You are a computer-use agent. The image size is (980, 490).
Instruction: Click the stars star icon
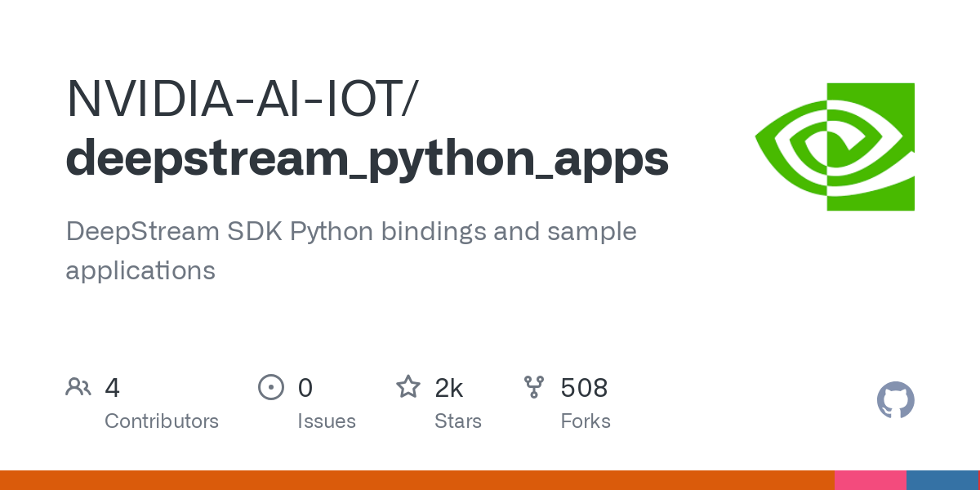coord(408,387)
